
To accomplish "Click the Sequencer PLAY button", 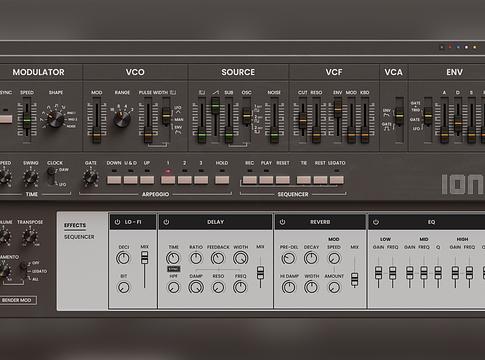I will [x=266, y=180].
